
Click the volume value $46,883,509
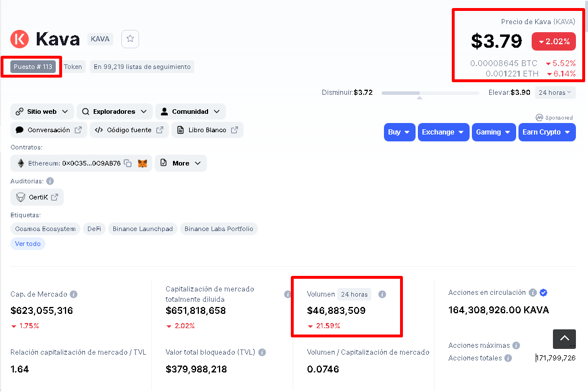336,310
